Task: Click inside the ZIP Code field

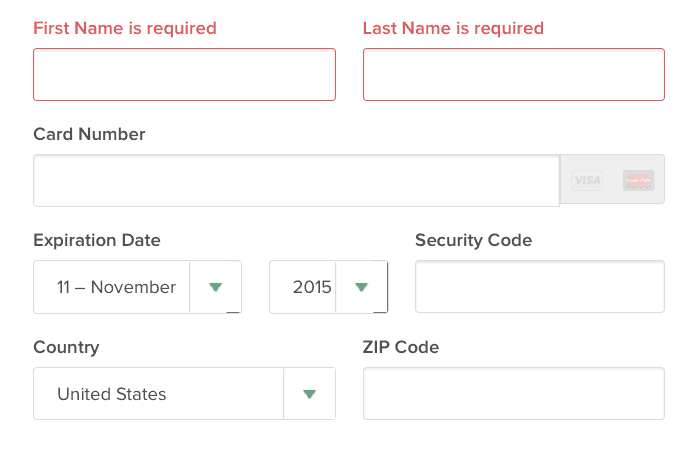Action: point(513,394)
